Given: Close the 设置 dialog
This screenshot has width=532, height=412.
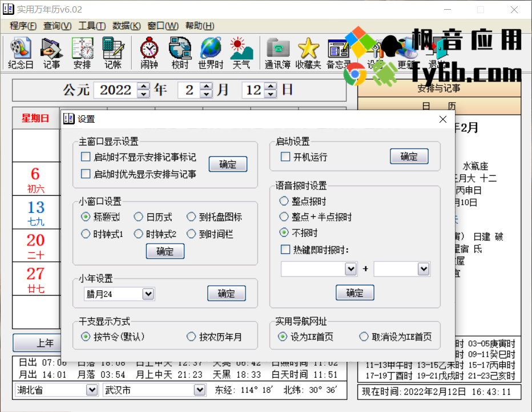Looking at the screenshot, I should click(443, 119).
